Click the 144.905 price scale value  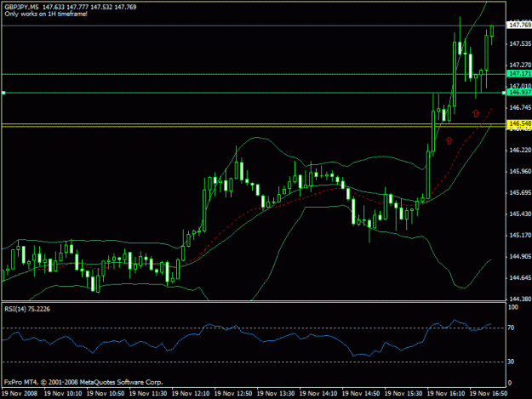(x=520, y=256)
